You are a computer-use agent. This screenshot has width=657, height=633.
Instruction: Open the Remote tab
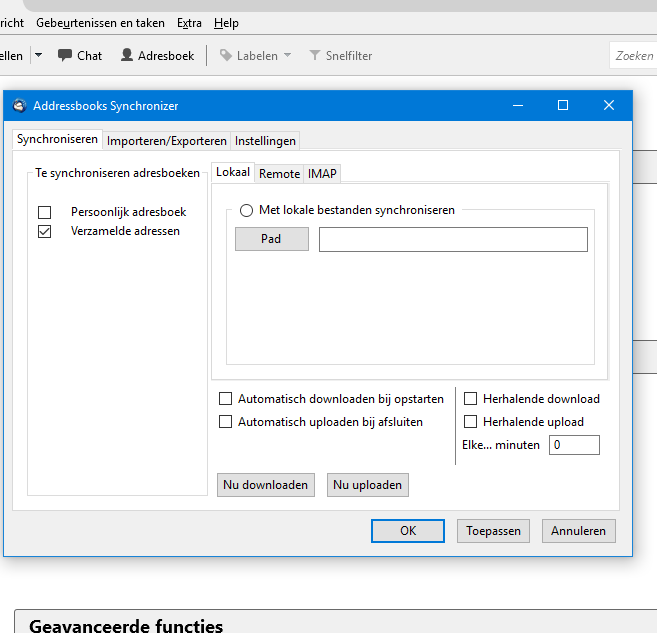(x=279, y=173)
